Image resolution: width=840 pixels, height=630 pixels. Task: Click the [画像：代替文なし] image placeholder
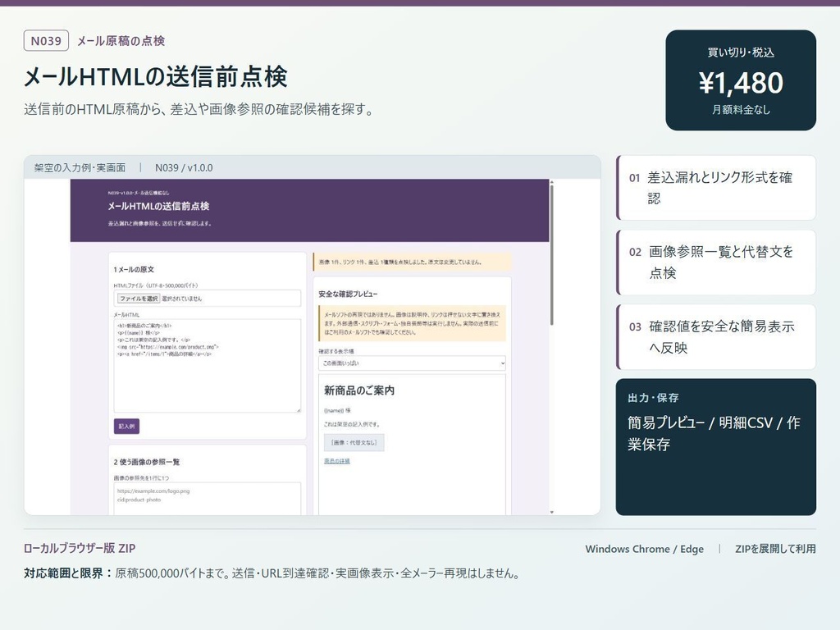(354, 442)
